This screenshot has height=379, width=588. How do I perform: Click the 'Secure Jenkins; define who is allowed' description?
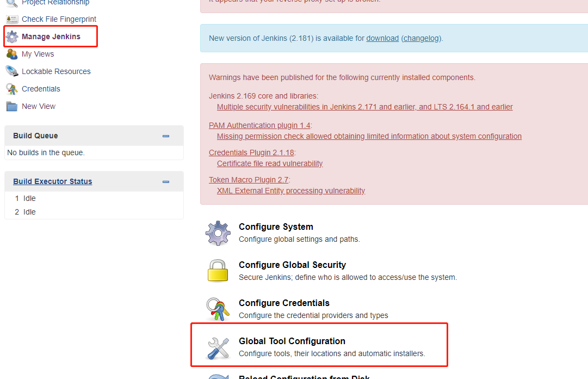(x=348, y=277)
